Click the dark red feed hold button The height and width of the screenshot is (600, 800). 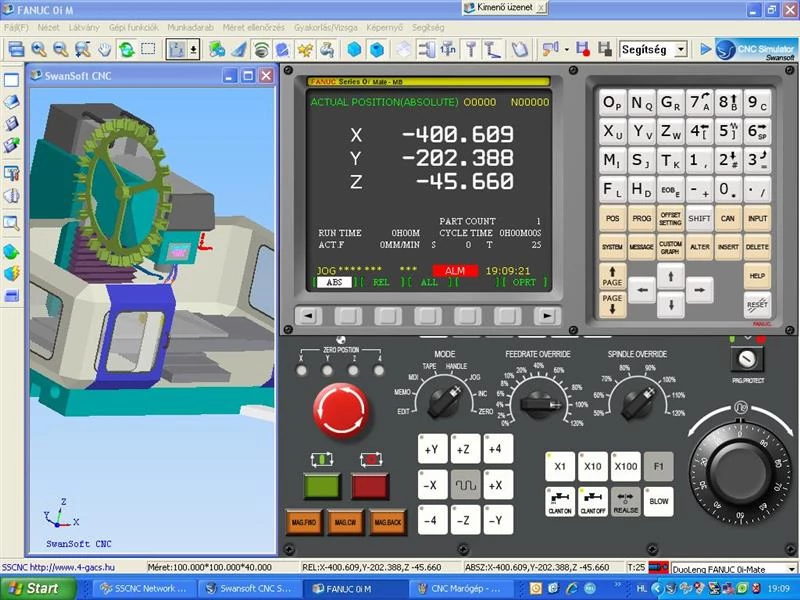click(x=370, y=485)
